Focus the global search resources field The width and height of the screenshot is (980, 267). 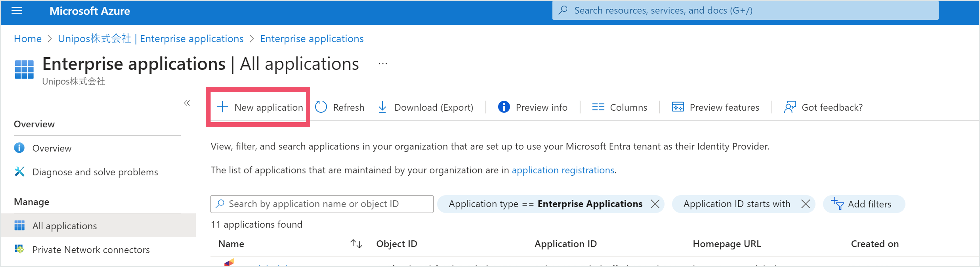[x=745, y=10]
